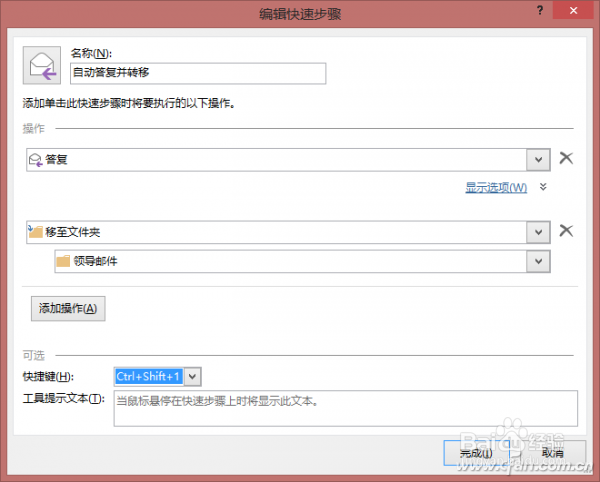Viewport: 600px width, 482px height.
Task: Remove the 答复 action with its X icon
Action: pos(566,158)
